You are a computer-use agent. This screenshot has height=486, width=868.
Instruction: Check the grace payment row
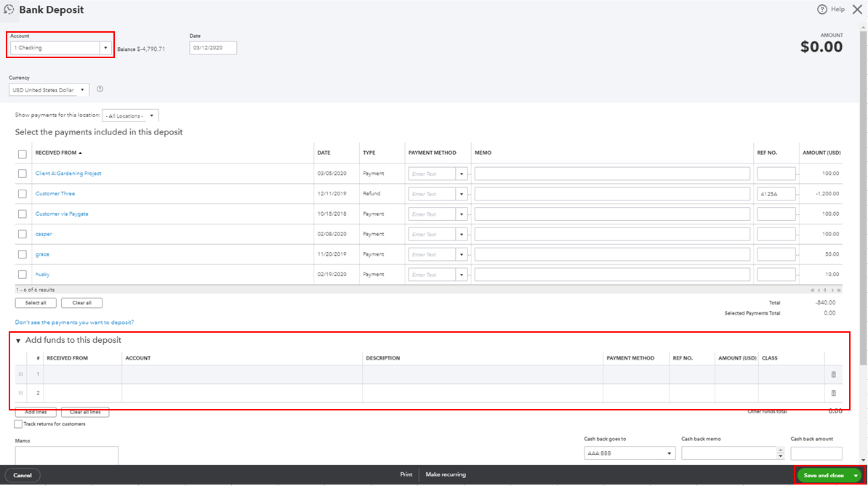[x=22, y=254]
